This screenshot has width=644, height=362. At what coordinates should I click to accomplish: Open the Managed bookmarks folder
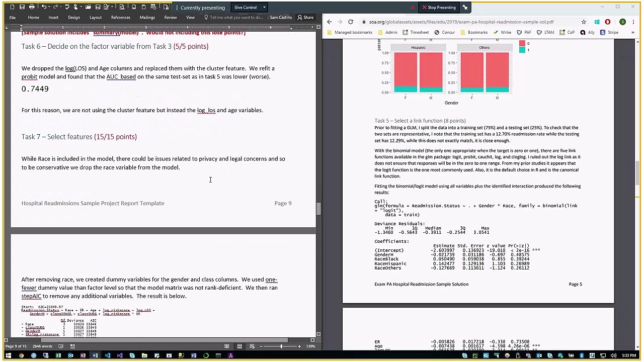tap(349, 32)
